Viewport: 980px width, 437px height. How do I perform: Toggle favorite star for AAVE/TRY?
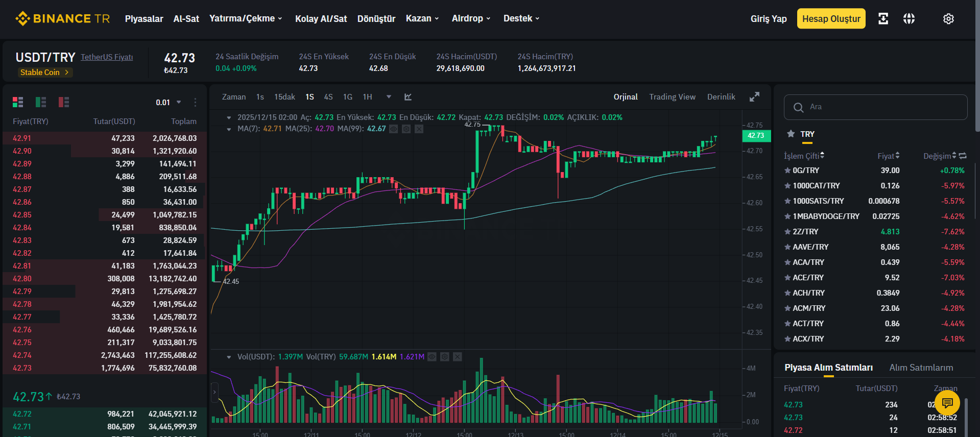coord(787,247)
